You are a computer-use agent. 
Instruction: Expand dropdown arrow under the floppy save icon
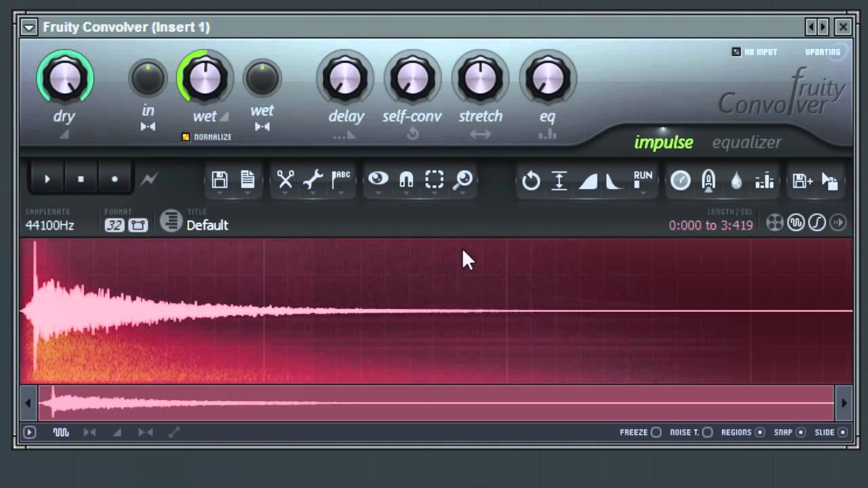[219, 194]
